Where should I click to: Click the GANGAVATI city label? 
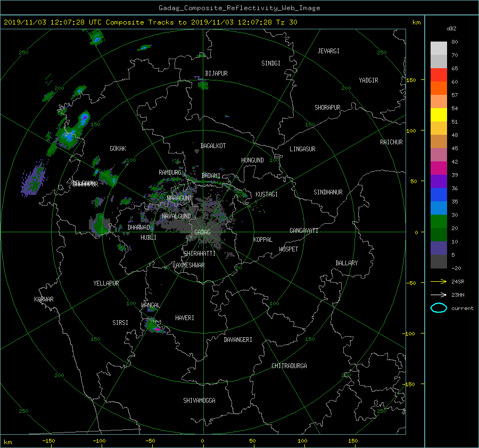click(x=304, y=231)
